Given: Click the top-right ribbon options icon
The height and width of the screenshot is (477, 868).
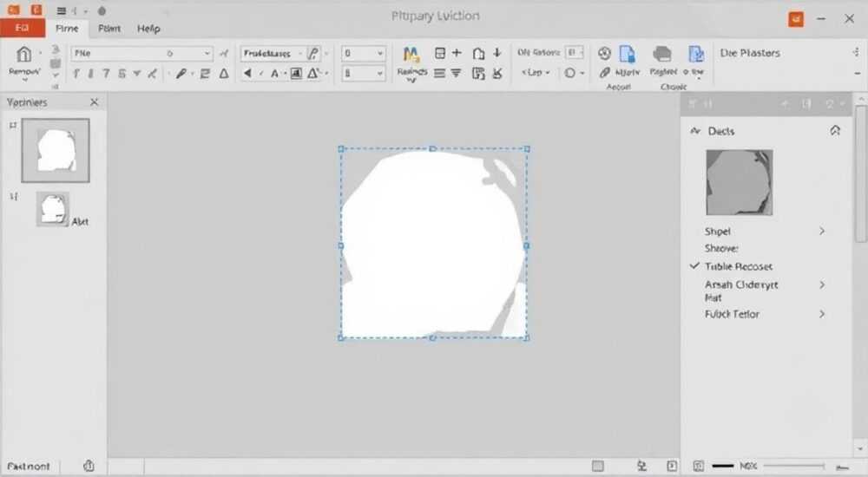Looking at the screenshot, I should (857, 53).
